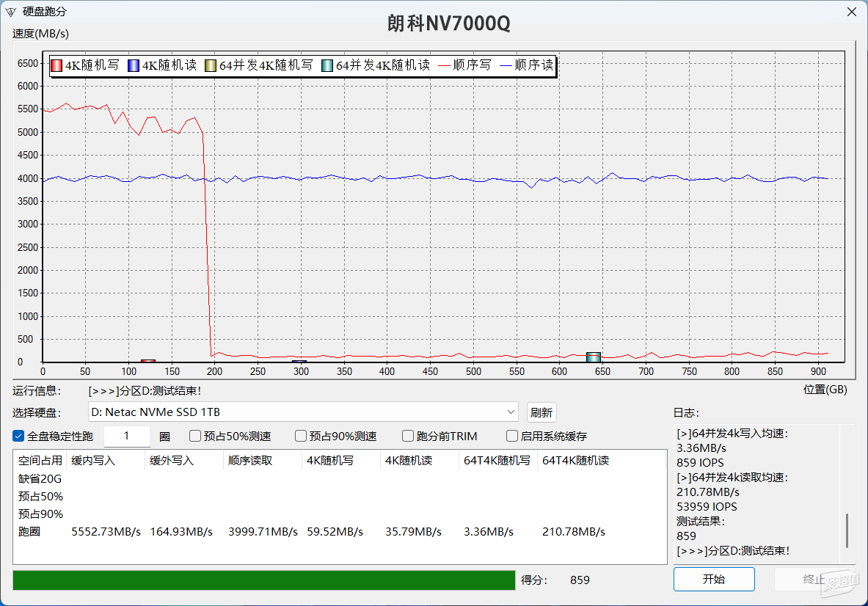
Task: Click the 得分 score value 859
Action: (580, 580)
